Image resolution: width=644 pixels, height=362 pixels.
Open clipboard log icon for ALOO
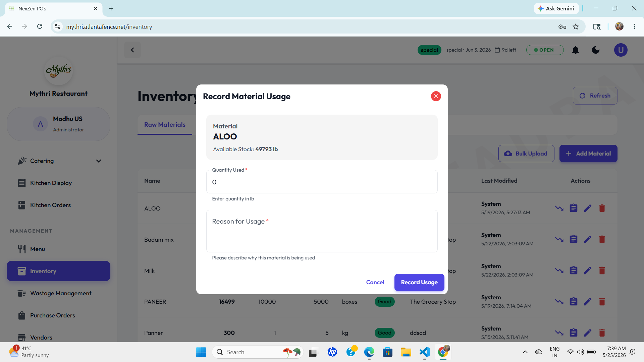(574, 208)
